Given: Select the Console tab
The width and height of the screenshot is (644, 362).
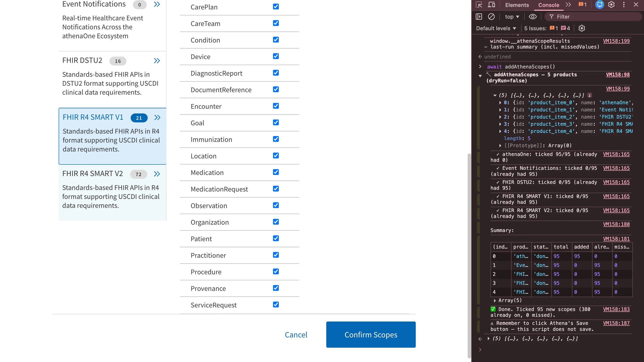Looking at the screenshot, I should click(x=548, y=5).
